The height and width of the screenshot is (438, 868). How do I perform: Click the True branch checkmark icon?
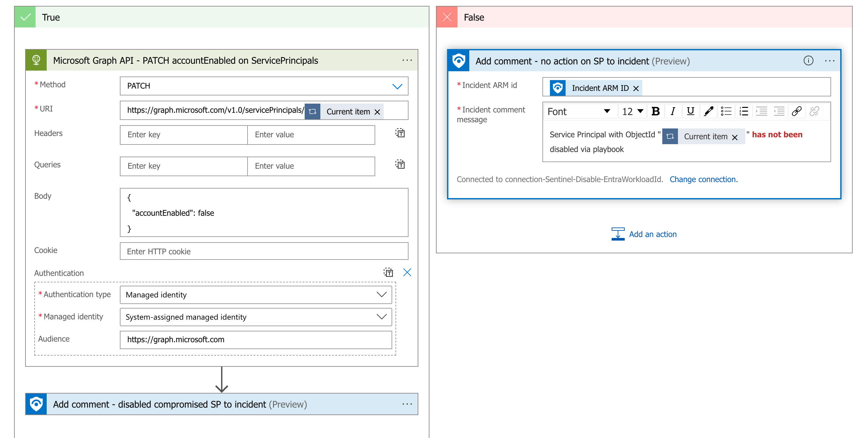[25, 17]
